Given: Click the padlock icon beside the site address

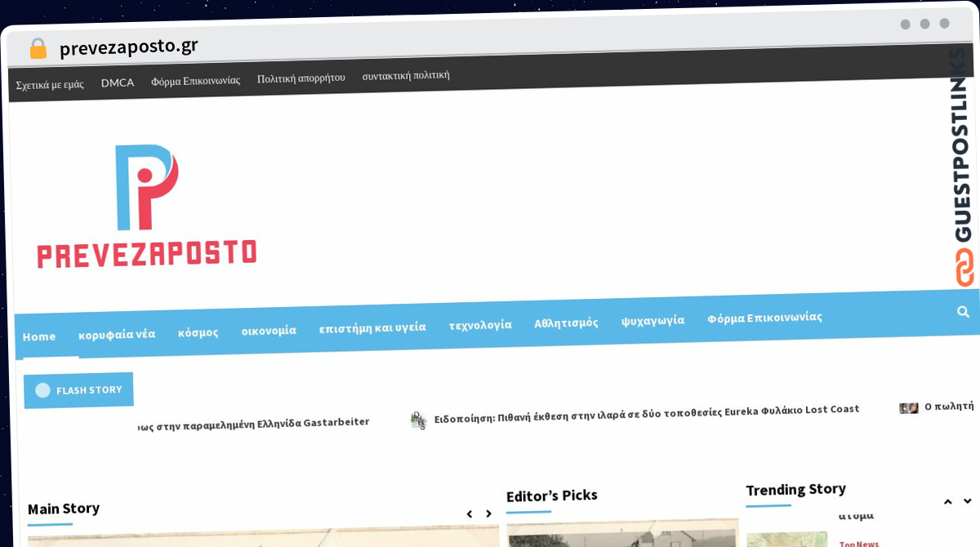Looking at the screenshot, I should click(x=38, y=49).
